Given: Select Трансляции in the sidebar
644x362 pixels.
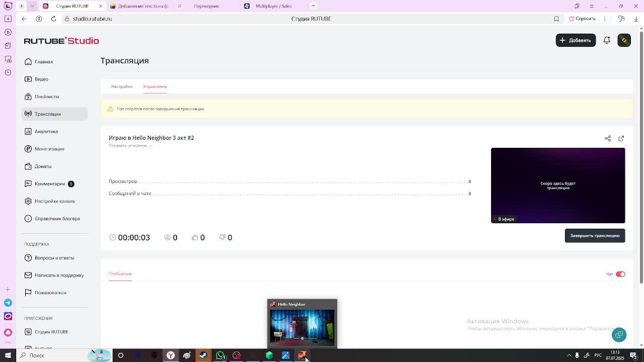Looking at the screenshot, I should [54, 114].
